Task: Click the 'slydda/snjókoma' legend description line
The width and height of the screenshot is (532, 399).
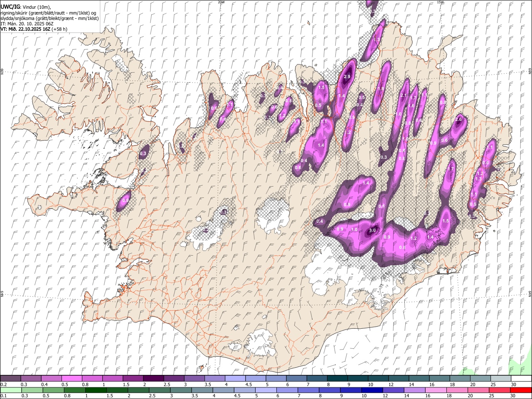Action: point(49,18)
